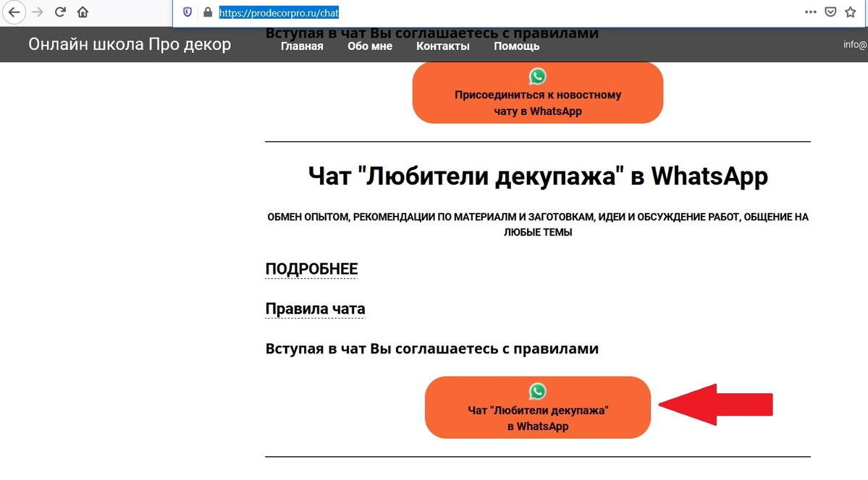The height and width of the screenshot is (480, 868).
Task: Click the forward navigation arrow
Action: point(38,12)
